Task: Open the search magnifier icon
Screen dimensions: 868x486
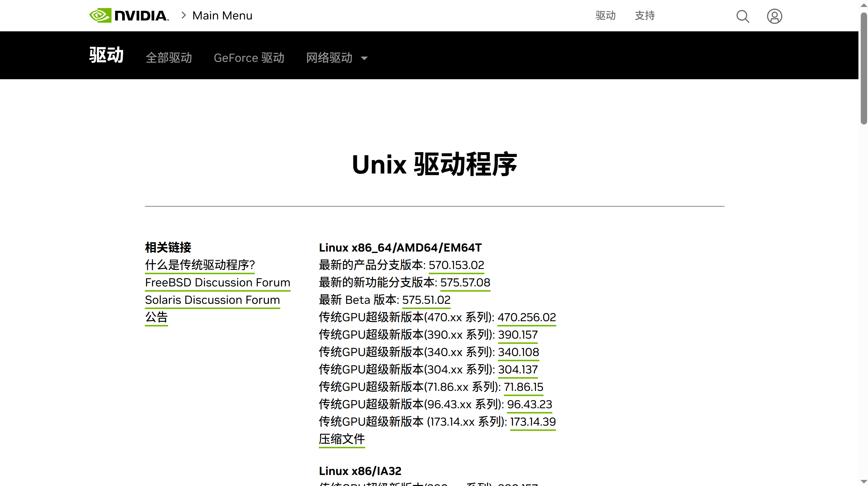Action: pyautogui.click(x=743, y=16)
